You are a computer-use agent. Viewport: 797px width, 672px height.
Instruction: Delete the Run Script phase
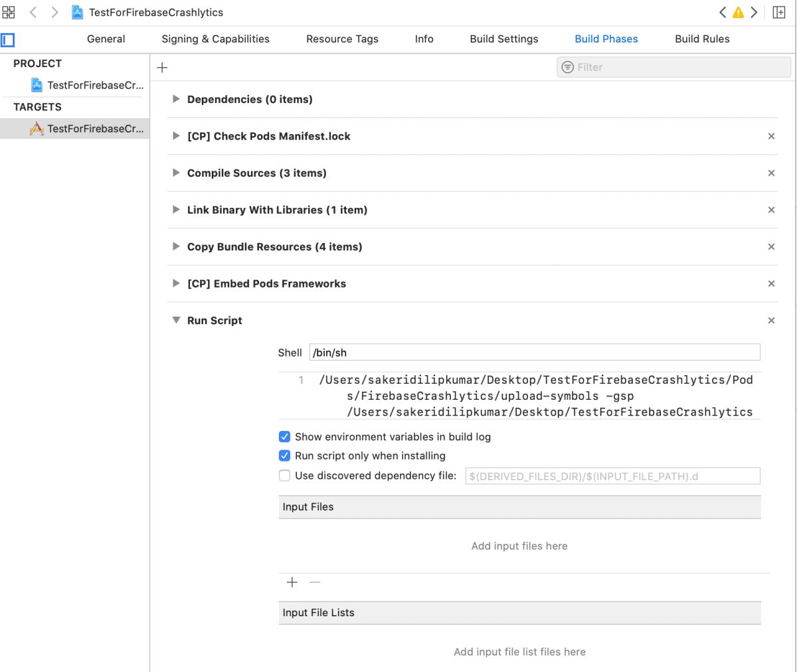pos(771,320)
